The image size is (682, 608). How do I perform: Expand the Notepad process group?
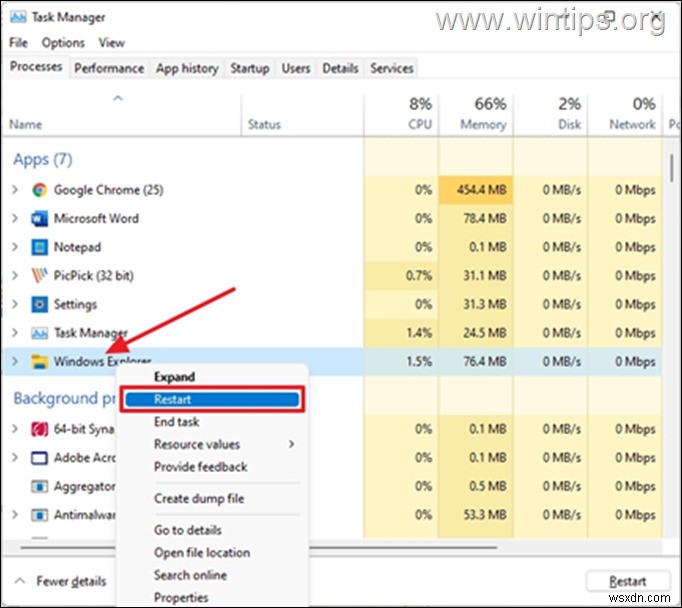pyautogui.click(x=15, y=247)
